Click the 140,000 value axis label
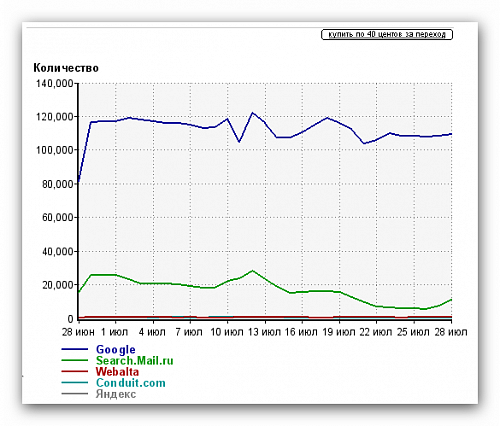Image resolution: width=500 pixels, height=426 pixels. tap(55, 83)
